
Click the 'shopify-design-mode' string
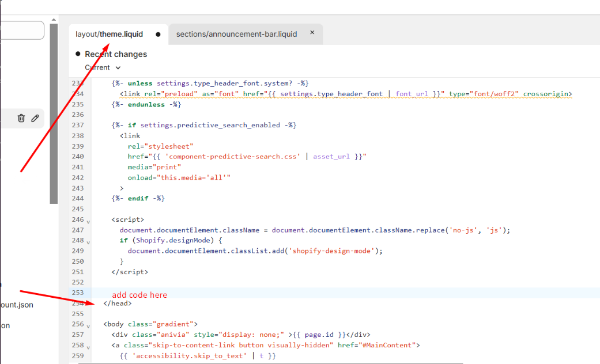[x=331, y=251]
